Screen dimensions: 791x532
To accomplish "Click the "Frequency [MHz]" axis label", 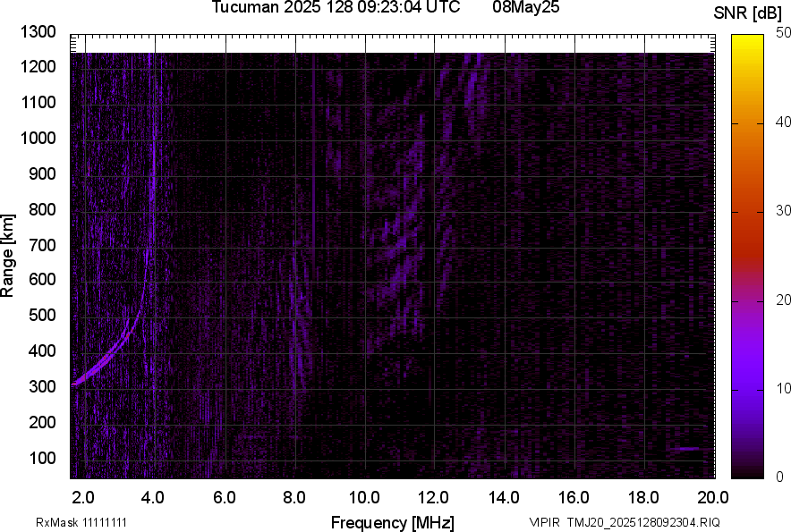I will [x=393, y=522].
